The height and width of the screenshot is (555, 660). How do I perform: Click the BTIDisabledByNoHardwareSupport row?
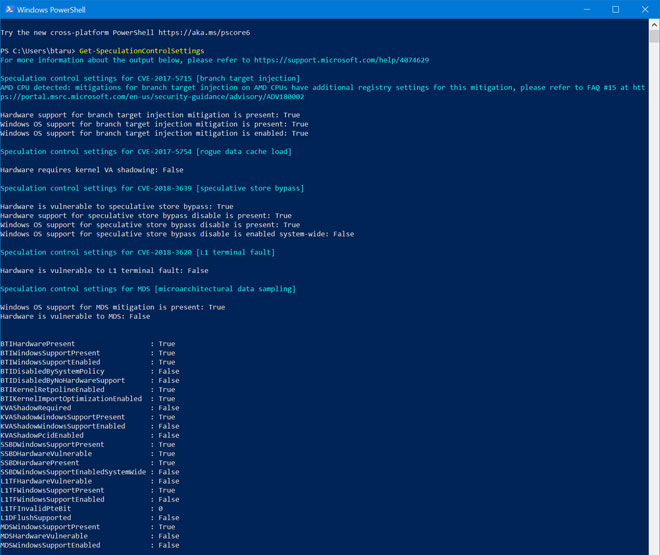tap(90, 380)
